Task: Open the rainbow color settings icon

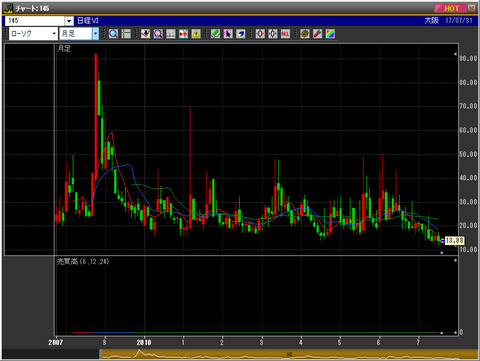Action: [x=330, y=34]
